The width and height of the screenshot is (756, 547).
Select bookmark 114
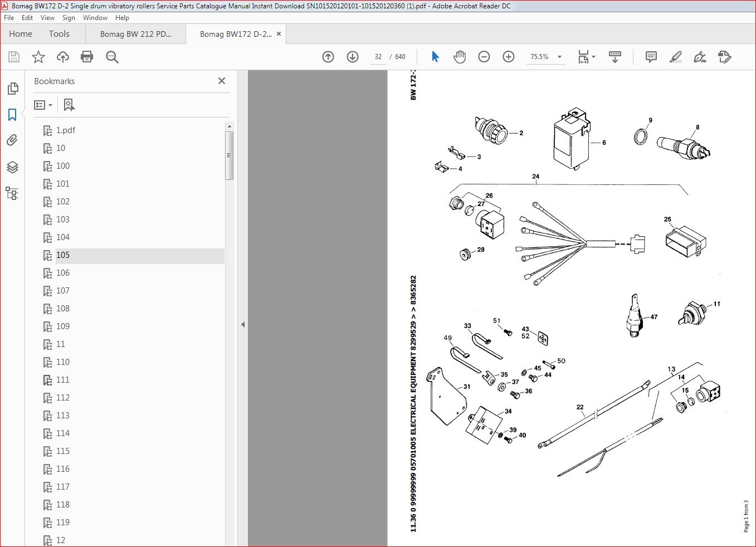(63, 433)
